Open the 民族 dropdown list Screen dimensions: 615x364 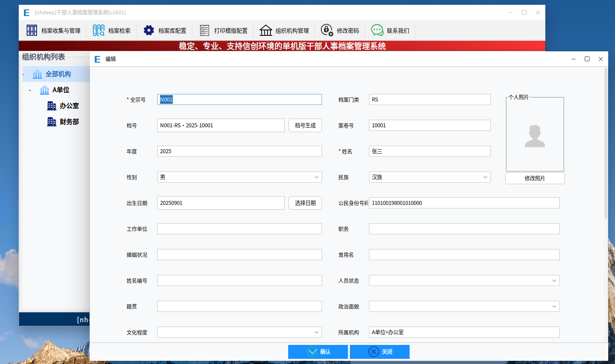[x=485, y=177]
